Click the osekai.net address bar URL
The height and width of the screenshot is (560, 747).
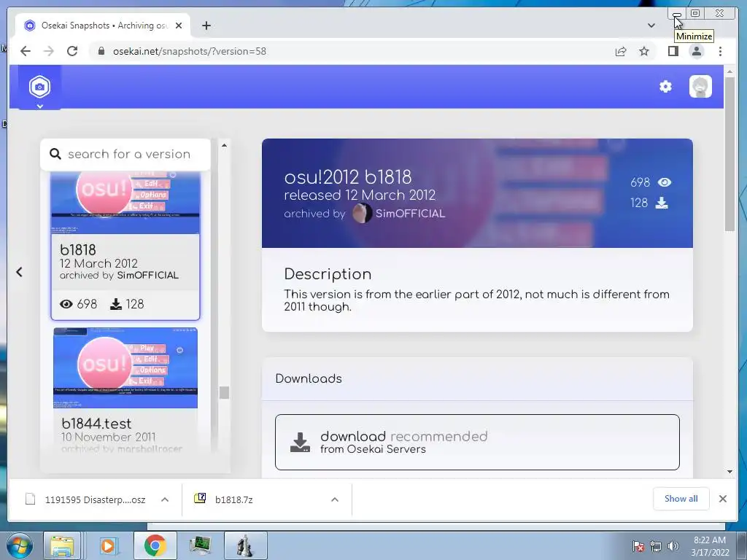[190, 51]
